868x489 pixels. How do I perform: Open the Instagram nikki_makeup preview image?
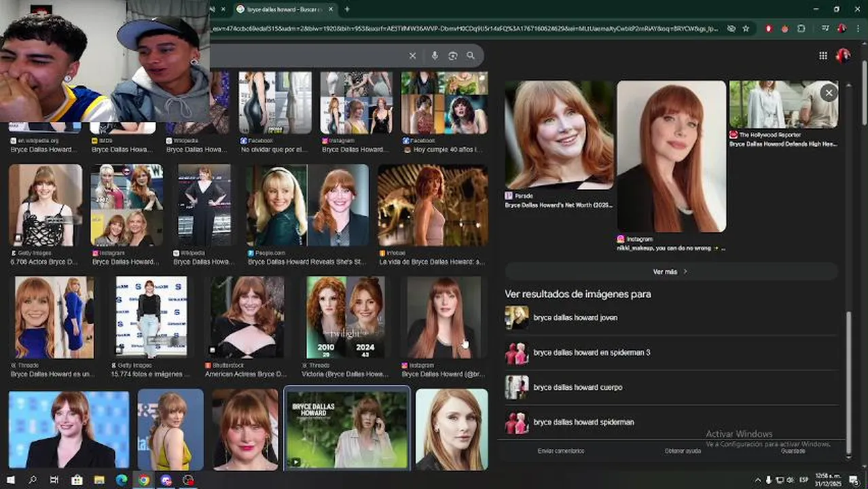671,156
